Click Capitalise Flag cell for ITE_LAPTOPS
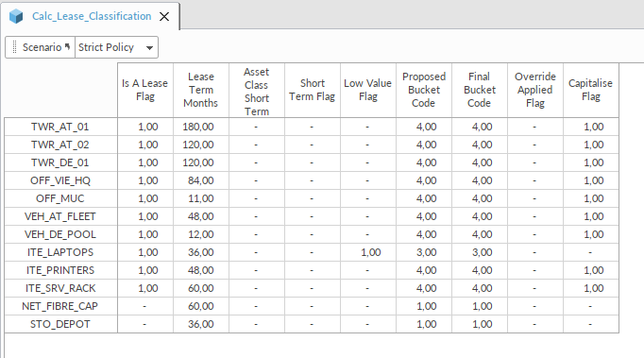Viewport: 644px width, 358px height. click(x=591, y=252)
